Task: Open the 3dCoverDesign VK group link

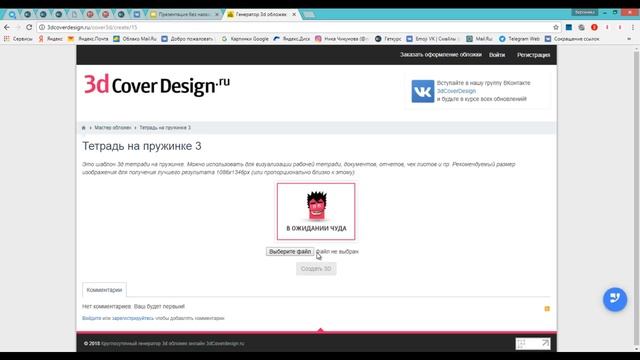Action: click(x=456, y=91)
